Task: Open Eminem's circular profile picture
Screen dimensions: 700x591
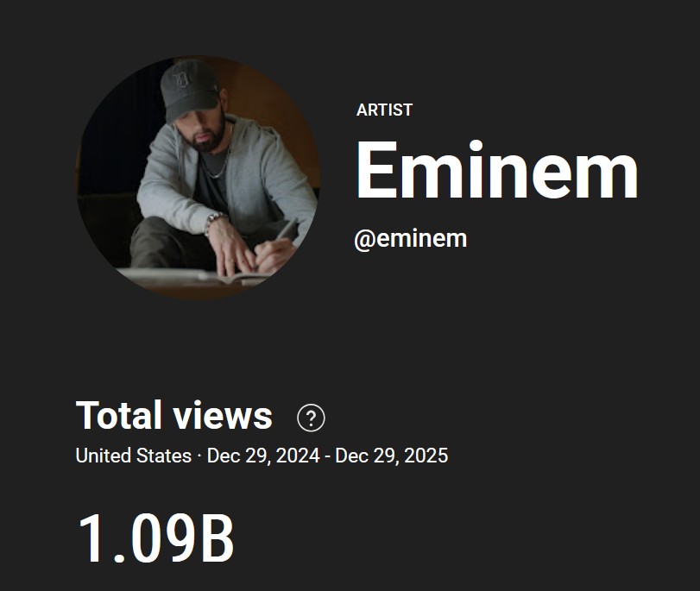Action: click(198, 179)
